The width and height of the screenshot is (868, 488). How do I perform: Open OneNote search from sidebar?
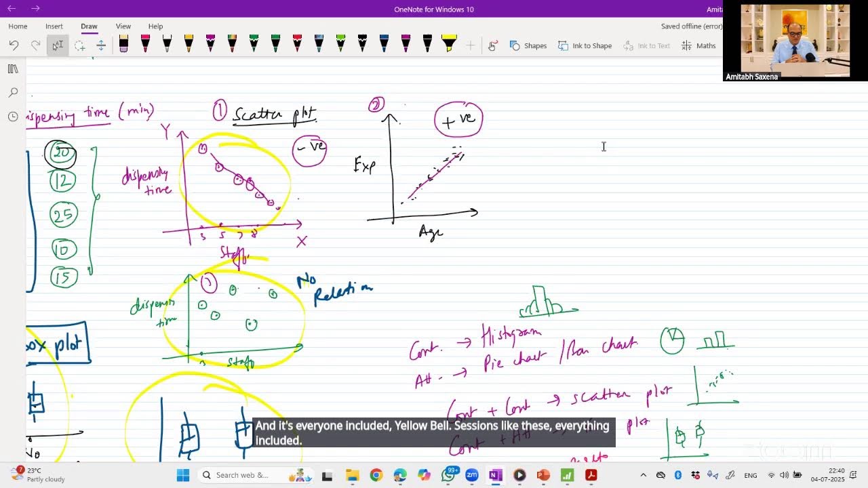coord(13,92)
